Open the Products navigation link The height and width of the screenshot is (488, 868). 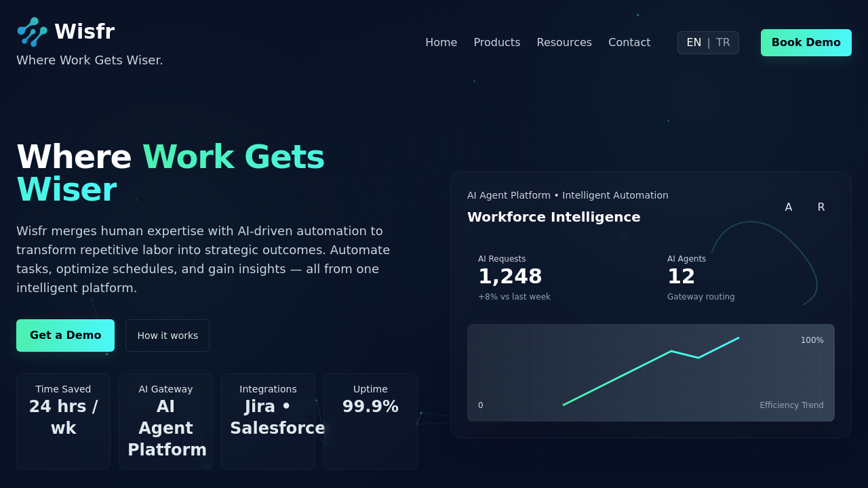coord(496,43)
